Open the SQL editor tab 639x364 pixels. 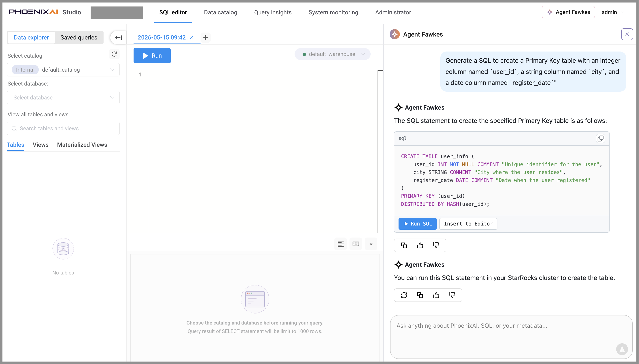[x=173, y=12]
